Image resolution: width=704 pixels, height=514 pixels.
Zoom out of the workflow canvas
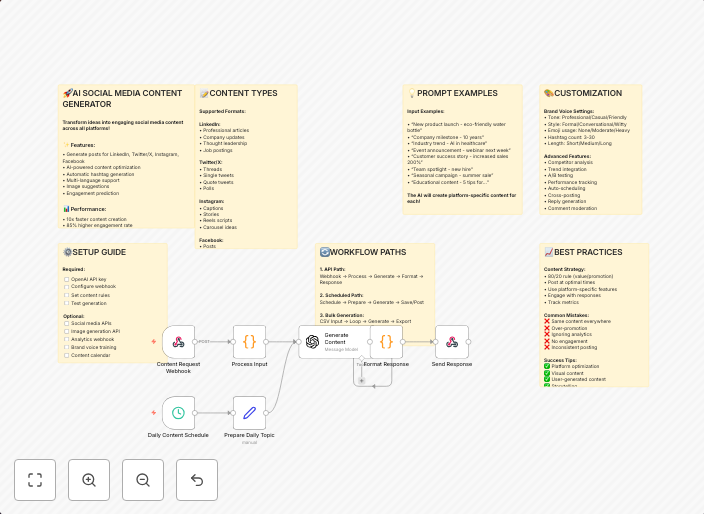143,480
